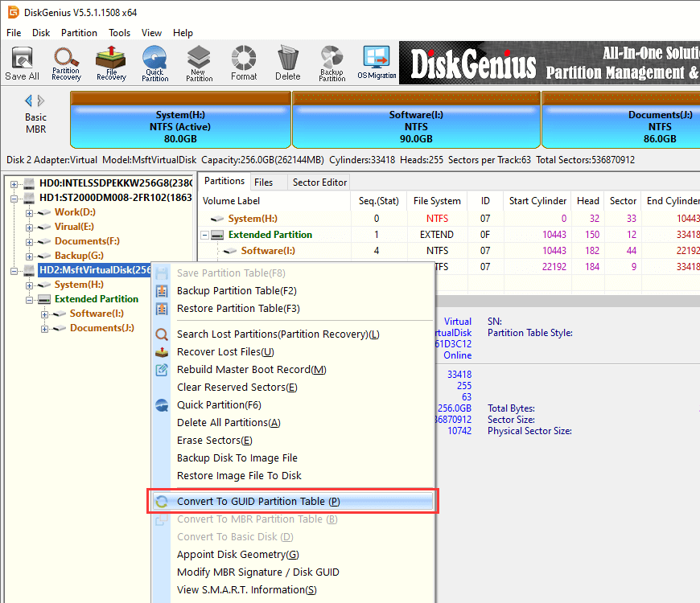Expand the Work(D:) partition node
Image resolution: width=700 pixels, height=603 pixels.
pyautogui.click(x=30, y=212)
